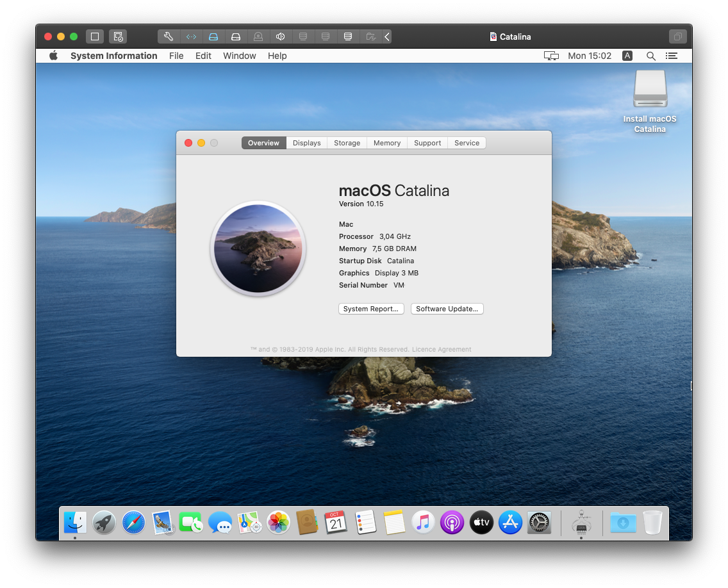Open the Licence Agreement link
Viewport: 728px width, 588px height.
(442, 350)
